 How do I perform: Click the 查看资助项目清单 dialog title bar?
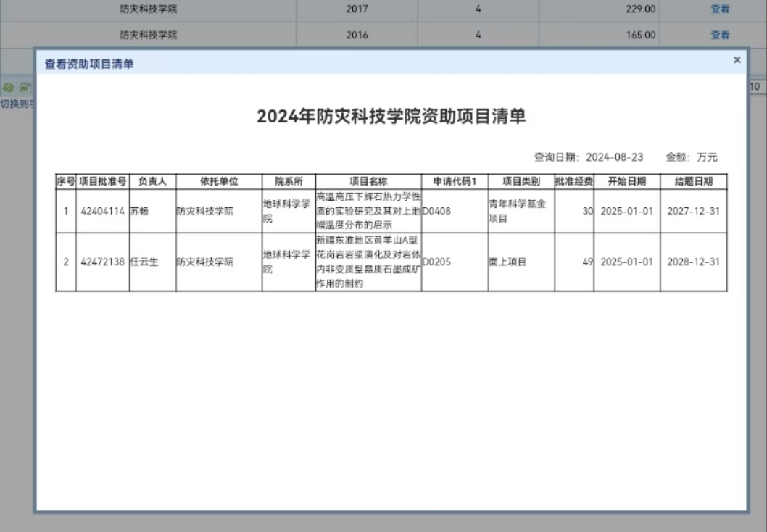362,64
